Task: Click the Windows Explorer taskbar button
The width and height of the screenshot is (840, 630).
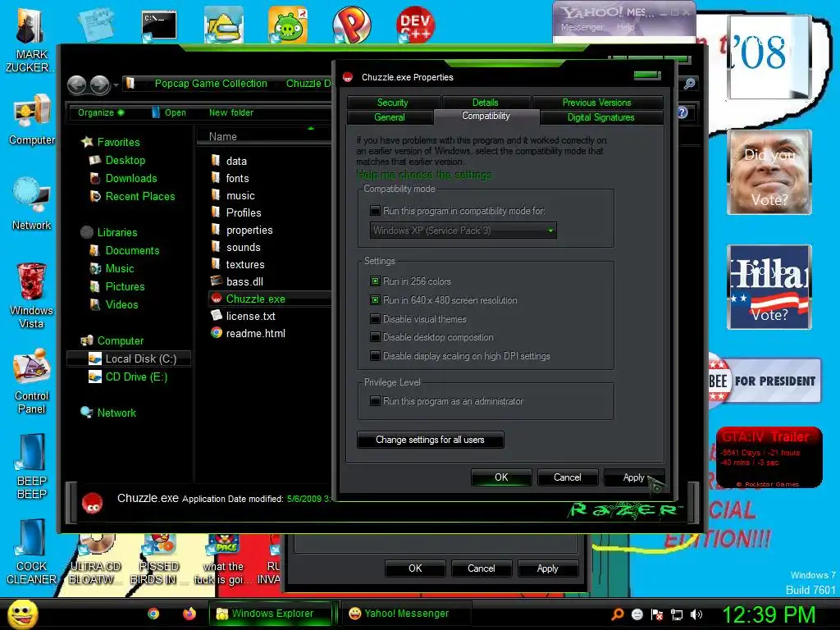Action: click(x=271, y=614)
